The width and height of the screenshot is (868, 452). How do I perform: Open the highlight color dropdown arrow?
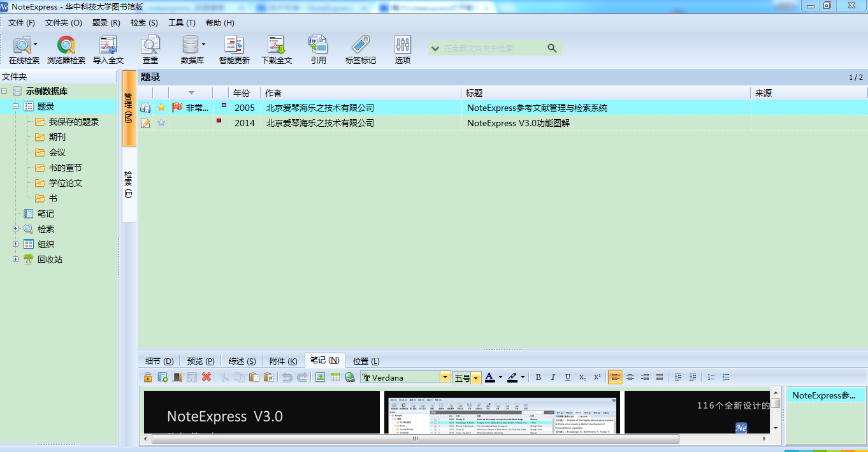point(523,377)
